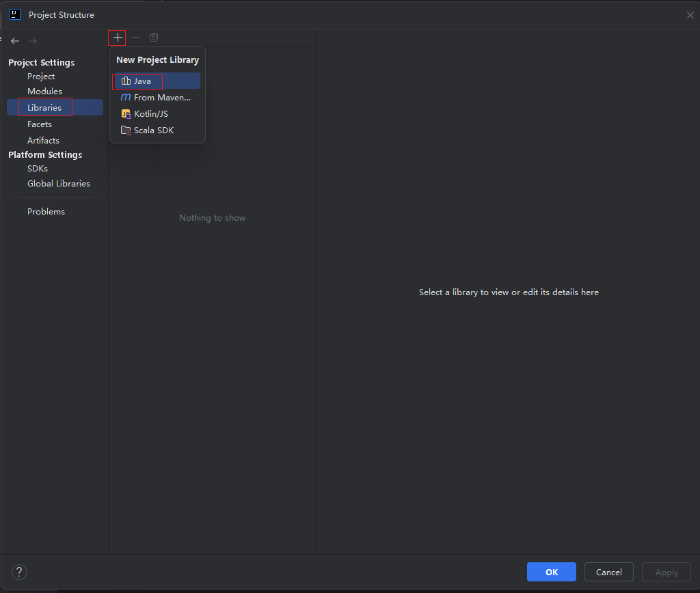Go back with the left arrow
700x593 pixels.
(x=15, y=41)
